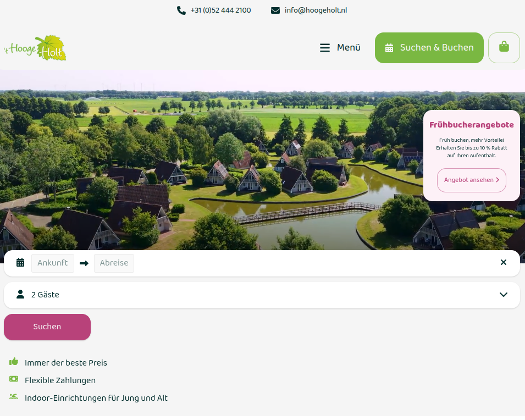This screenshot has height=420, width=525.
Task: Call phone number +31 (0)52 444 2100
Action: click(220, 10)
